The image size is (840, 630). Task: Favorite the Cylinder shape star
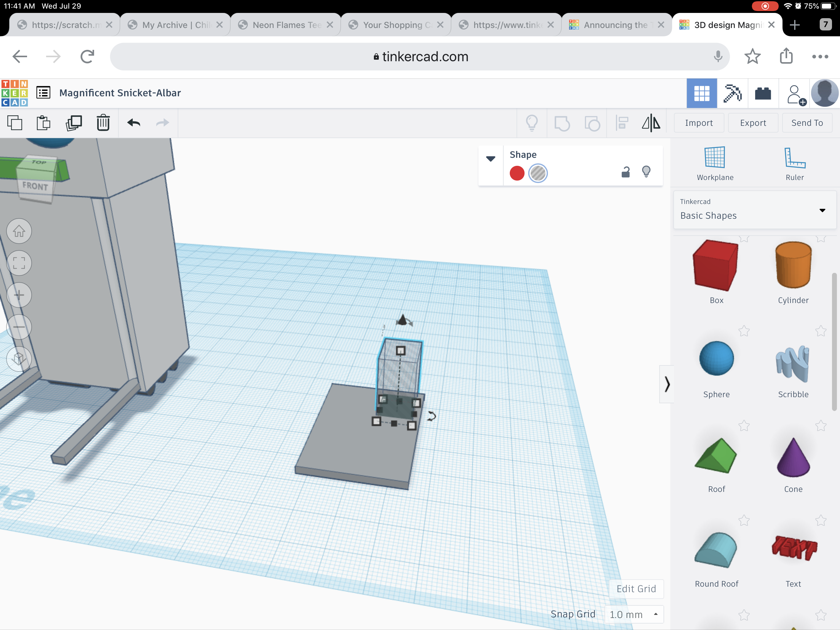pos(821,239)
